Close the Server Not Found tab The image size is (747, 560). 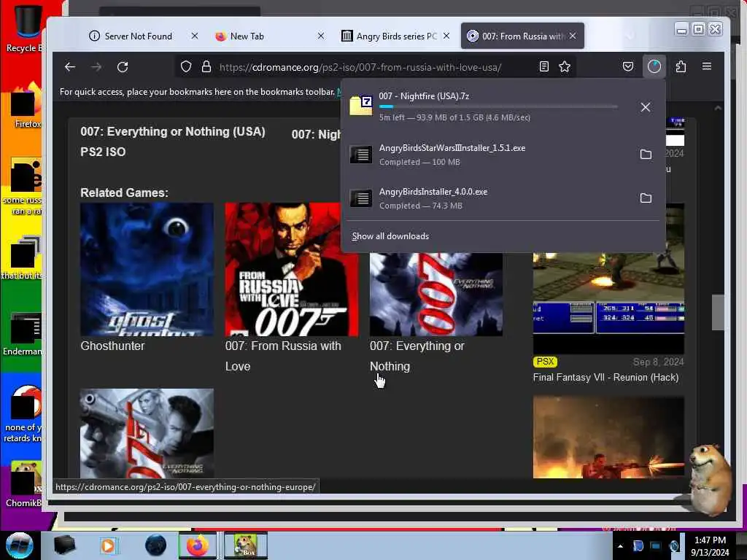194,36
